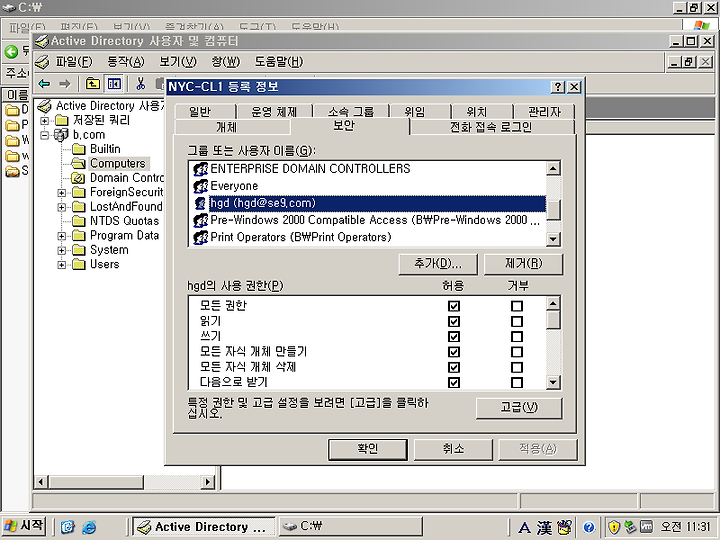Toggle Deny checkbox for 읽기

click(517, 321)
